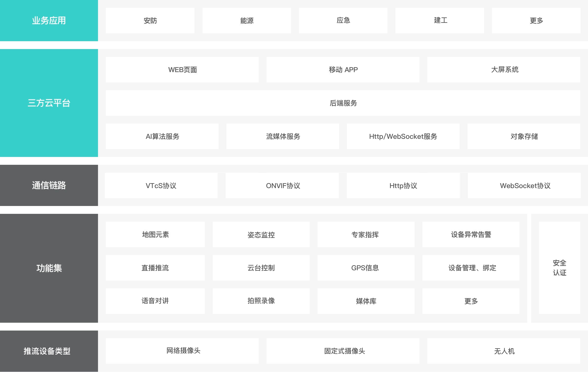Click the 设备异常告警 box

(471, 235)
